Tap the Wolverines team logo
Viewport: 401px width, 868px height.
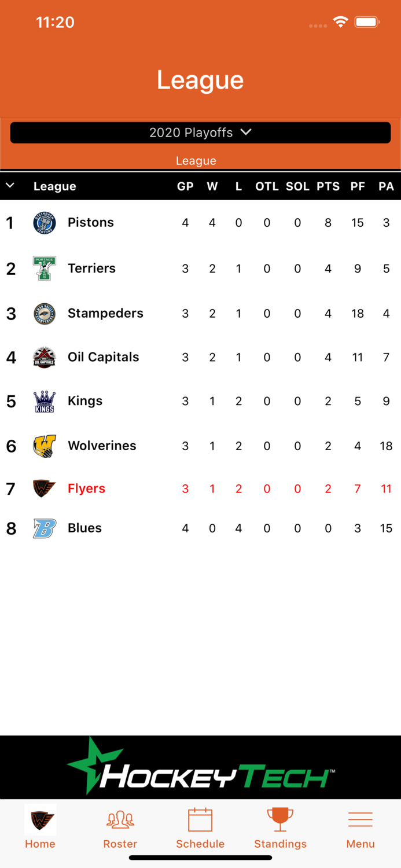[44, 446]
